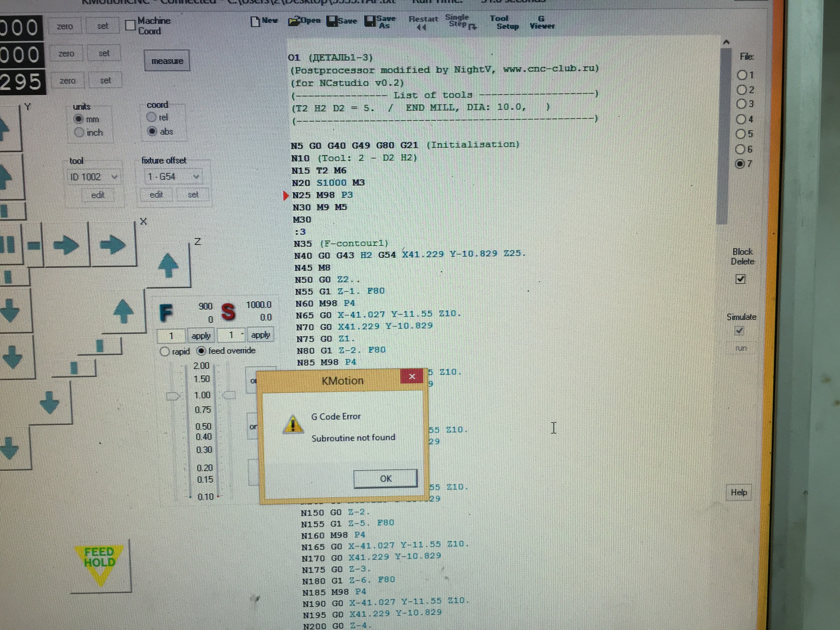Save the program with Save icon
Image resolution: width=840 pixels, height=630 pixels.
[332, 22]
